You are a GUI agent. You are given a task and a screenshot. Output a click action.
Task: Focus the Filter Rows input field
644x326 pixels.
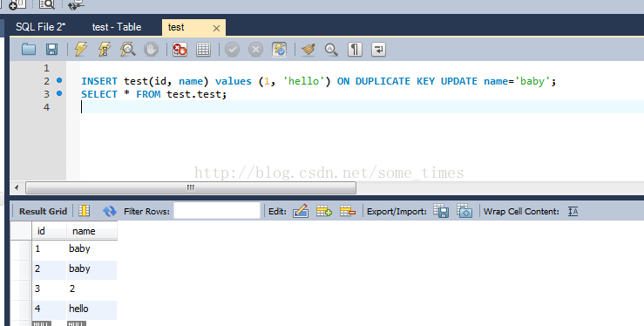coord(217,211)
